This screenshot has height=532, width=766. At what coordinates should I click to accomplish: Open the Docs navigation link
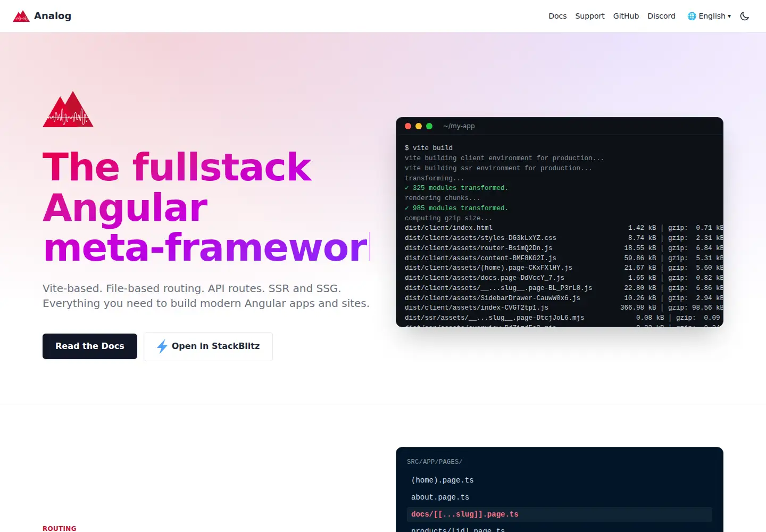coord(557,16)
